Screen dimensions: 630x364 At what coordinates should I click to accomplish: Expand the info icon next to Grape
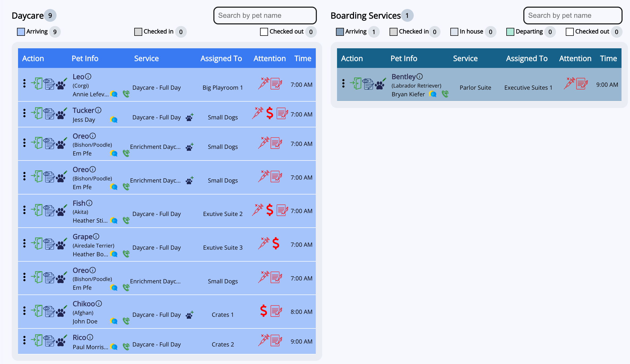96,236
